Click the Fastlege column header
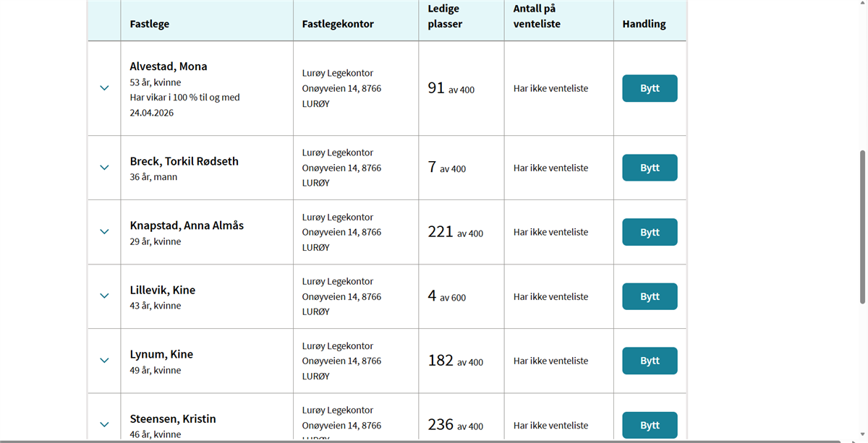This screenshot has height=443, width=868. pyautogui.click(x=150, y=24)
